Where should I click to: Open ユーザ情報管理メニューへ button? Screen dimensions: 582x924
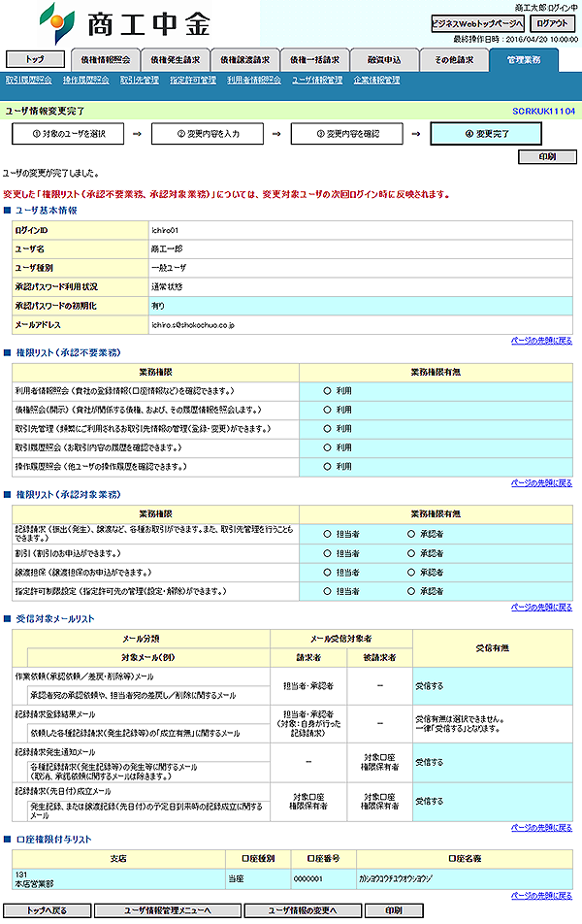point(168,911)
